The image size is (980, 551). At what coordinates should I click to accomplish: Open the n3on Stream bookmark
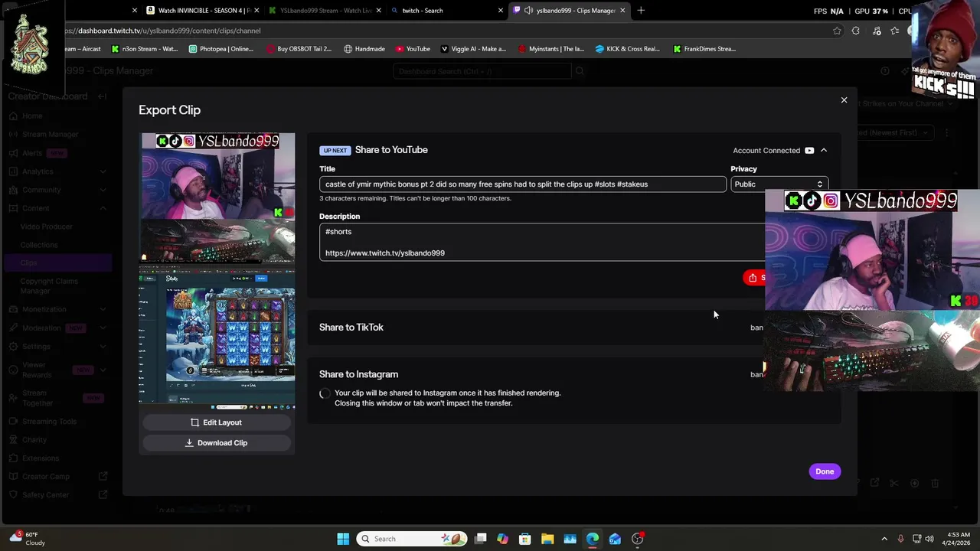click(x=145, y=49)
